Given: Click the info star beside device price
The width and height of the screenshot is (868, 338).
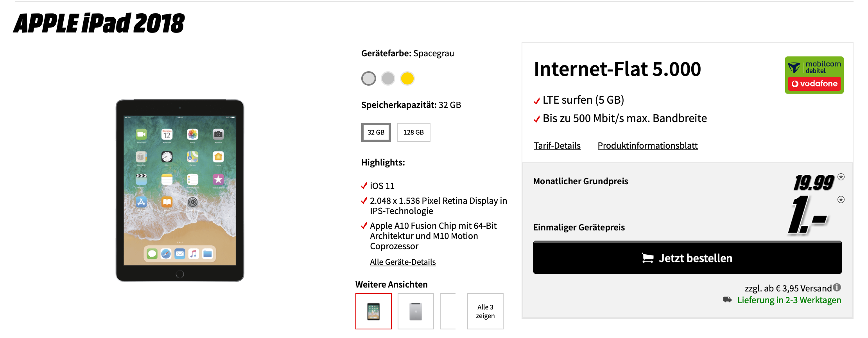Looking at the screenshot, I should coord(841,200).
